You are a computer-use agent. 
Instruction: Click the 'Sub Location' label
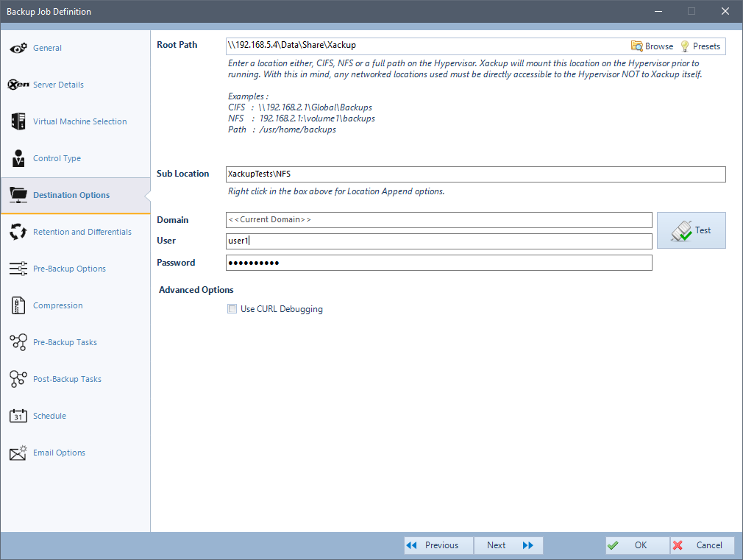[x=183, y=174]
